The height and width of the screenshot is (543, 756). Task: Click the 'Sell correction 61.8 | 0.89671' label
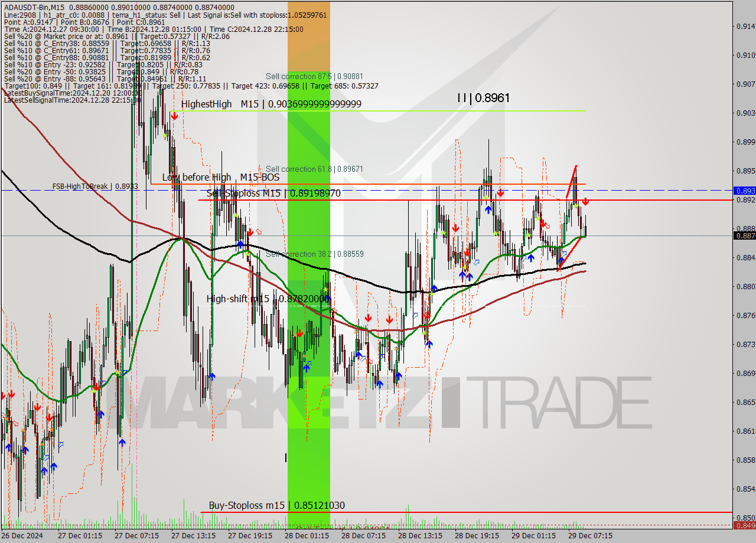(314, 169)
